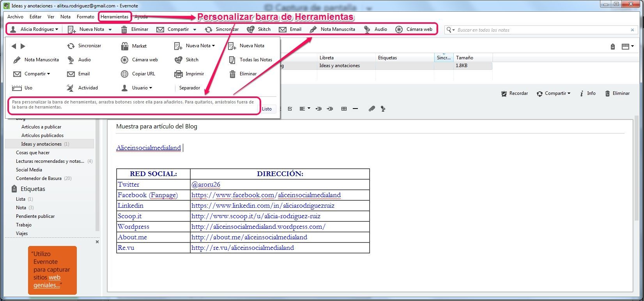Click Eliminar in the main toolbar

(134, 29)
